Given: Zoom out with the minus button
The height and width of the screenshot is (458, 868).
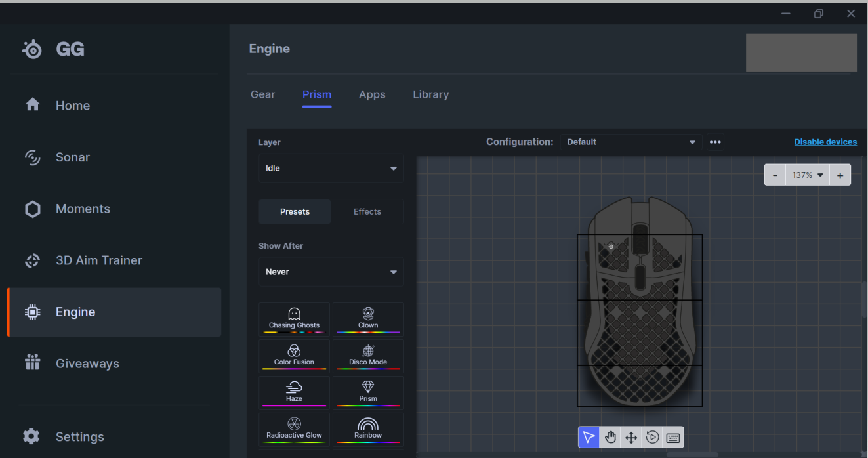Looking at the screenshot, I should [775, 175].
